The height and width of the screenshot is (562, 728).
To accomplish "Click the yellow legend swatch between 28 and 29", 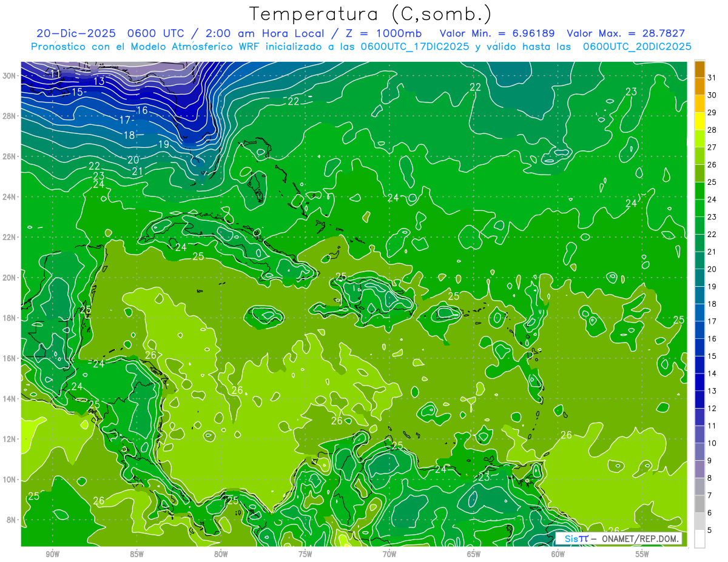I will [x=699, y=122].
